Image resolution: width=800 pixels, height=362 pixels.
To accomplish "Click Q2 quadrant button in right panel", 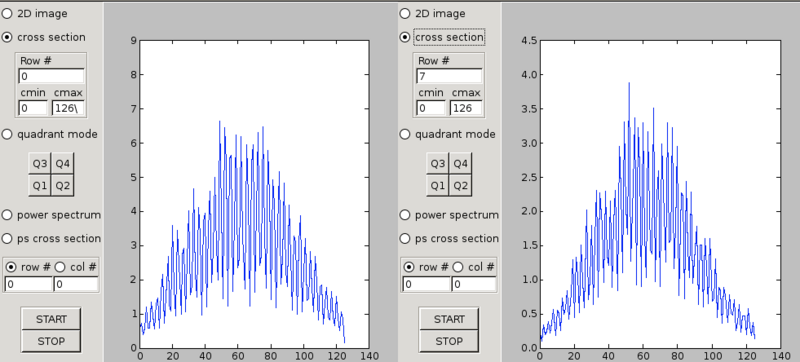I will 461,186.
